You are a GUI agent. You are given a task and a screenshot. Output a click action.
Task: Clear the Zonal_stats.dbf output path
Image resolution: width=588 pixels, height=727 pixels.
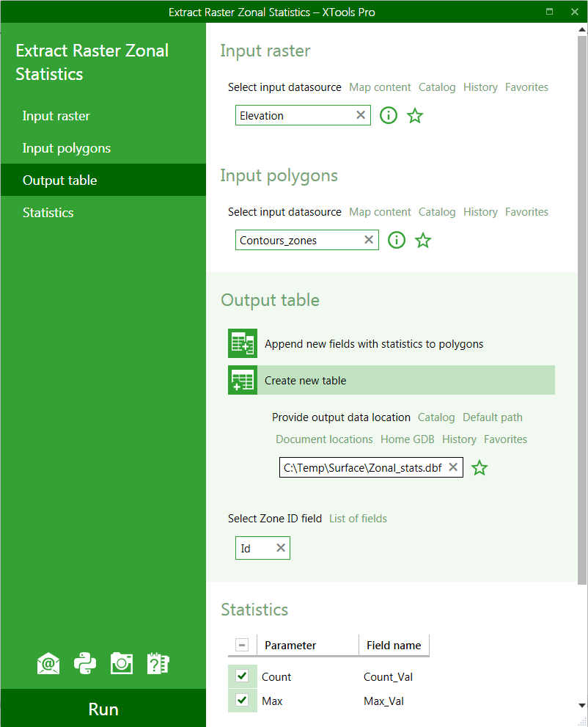click(x=453, y=467)
